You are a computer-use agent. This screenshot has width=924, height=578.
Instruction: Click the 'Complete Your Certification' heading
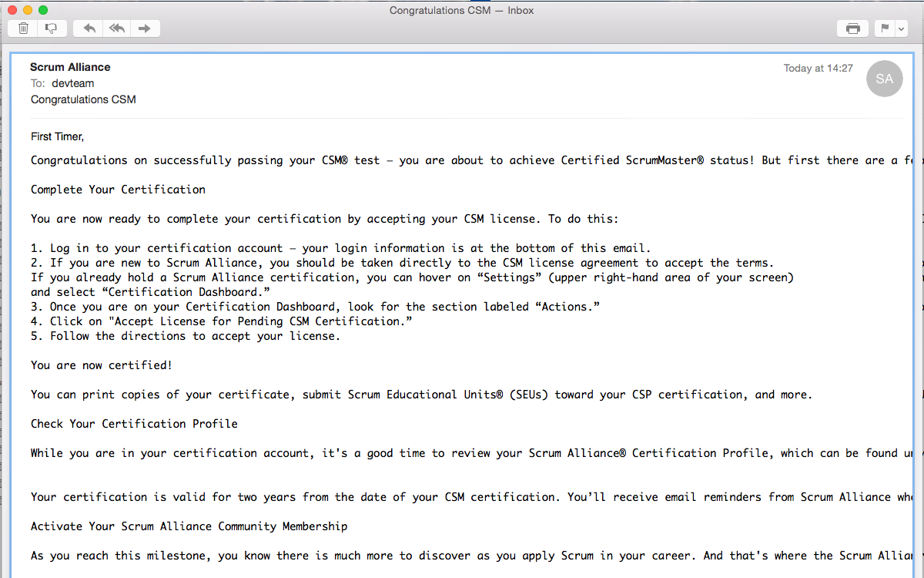[118, 190]
